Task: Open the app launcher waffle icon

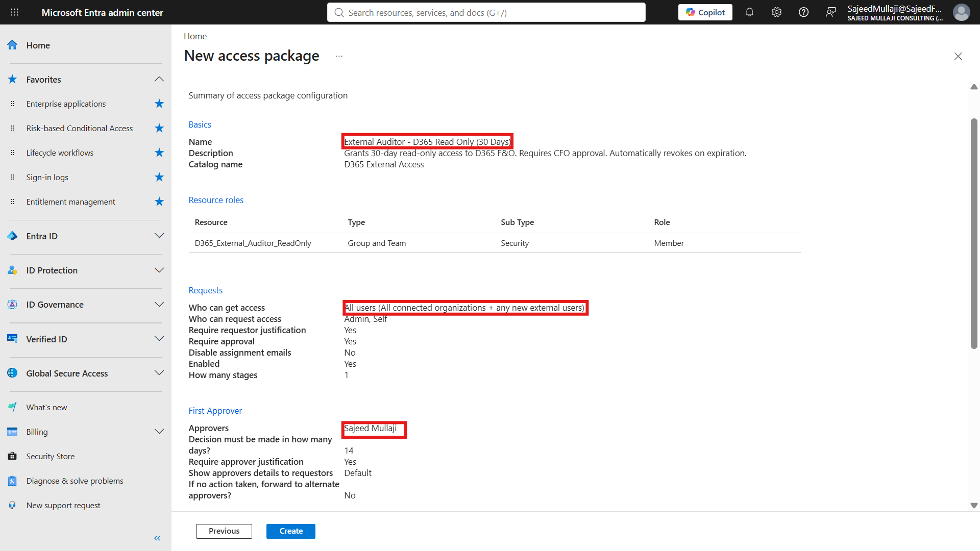Action: tap(15, 12)
